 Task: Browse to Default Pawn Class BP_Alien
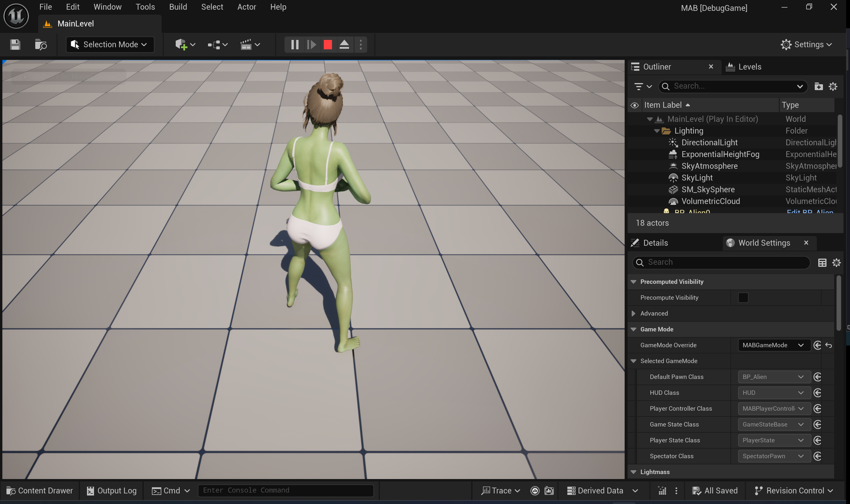tap(817, 377)
